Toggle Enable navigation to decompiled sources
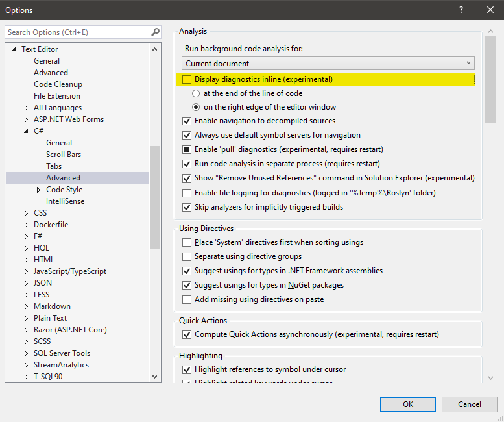This screenshot has height=422, width=504. 187,121
